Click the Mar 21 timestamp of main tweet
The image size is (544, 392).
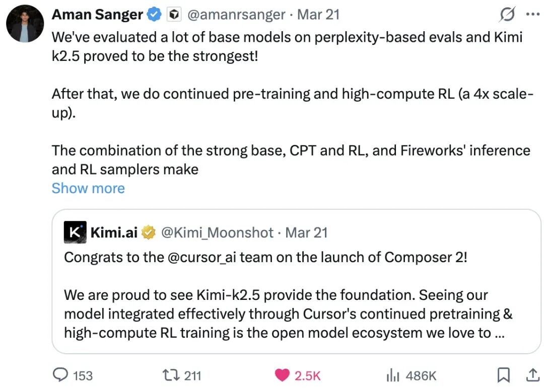pos(318,15)
